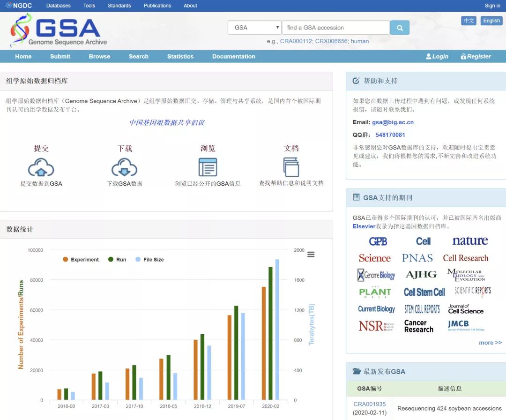Open the Tools dropdown
This screenshot has height=420, width=506.
pyautogui.click(x=89, y=5)
